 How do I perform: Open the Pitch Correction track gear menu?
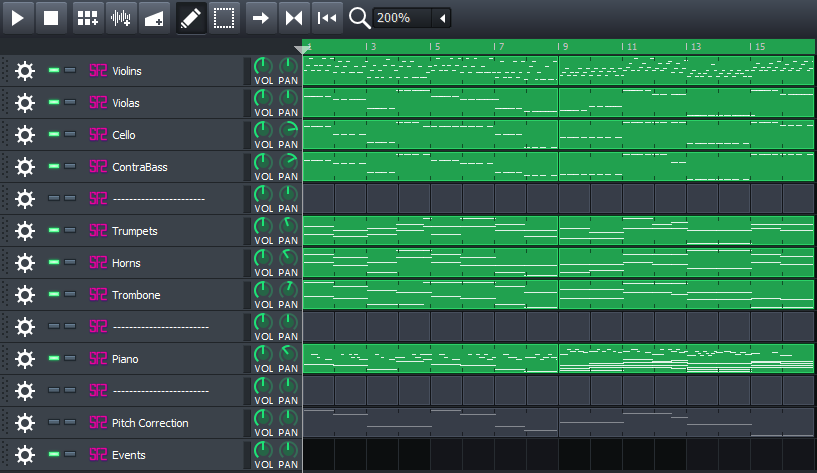coord(24,423)
